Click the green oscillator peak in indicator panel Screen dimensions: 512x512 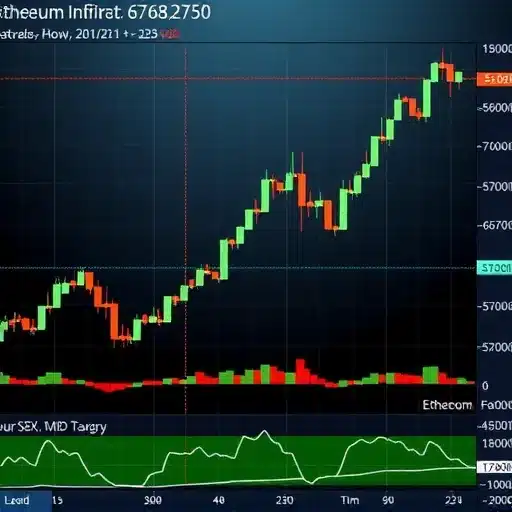(265, 432)
